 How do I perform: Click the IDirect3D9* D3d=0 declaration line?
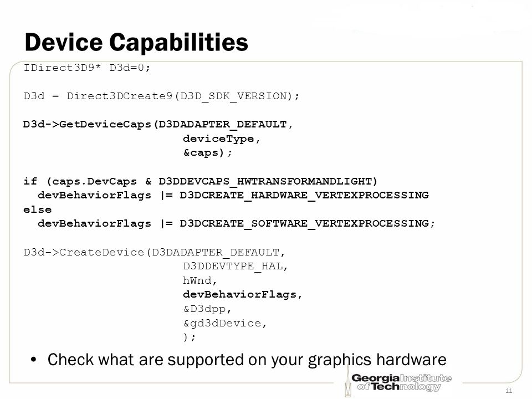point(87,68)
